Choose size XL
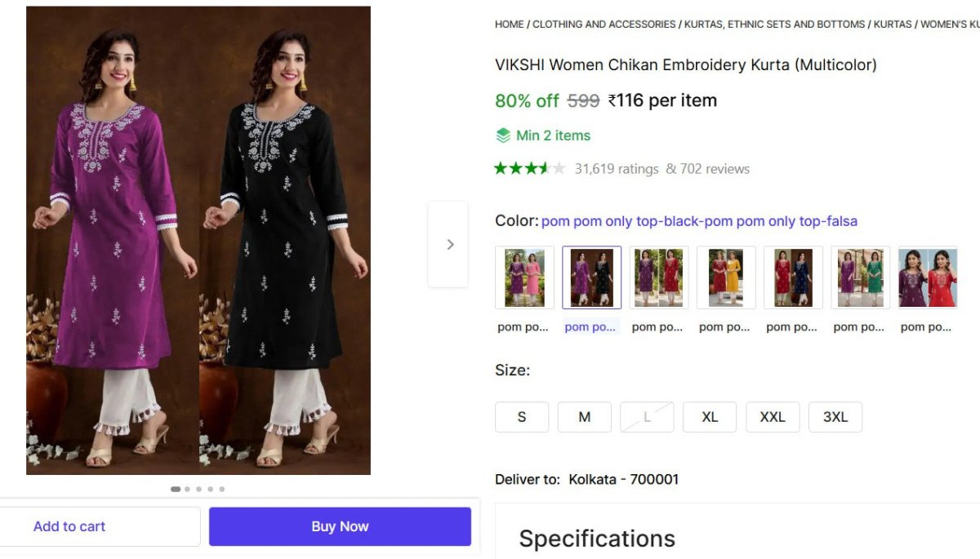The height and width of the screenshot is (559, 980). click(710, 417)
